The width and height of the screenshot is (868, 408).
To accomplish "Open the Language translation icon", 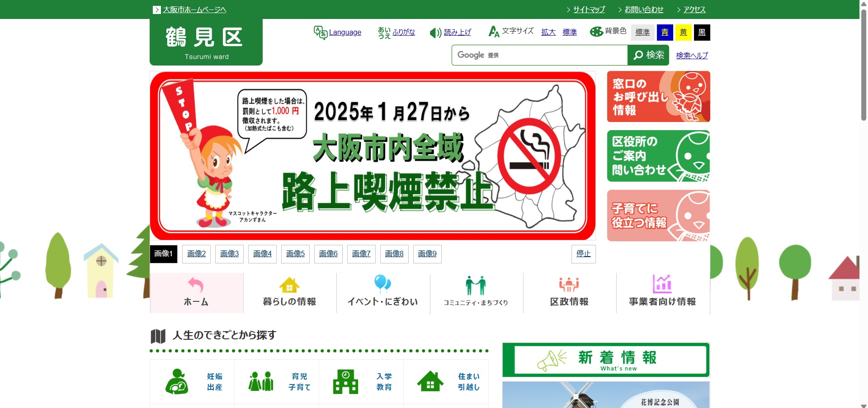I will click(x=321, y=33).
